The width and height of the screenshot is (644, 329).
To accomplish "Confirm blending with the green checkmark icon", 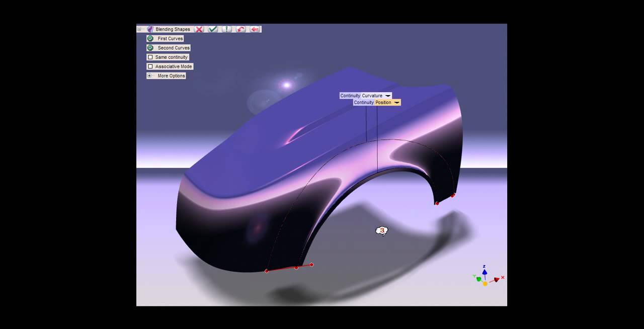I will pyautogui.click(x=213, y=29).
